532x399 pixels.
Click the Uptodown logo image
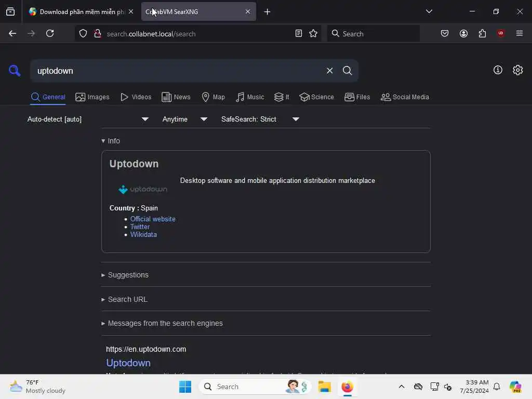coord(143,189)
